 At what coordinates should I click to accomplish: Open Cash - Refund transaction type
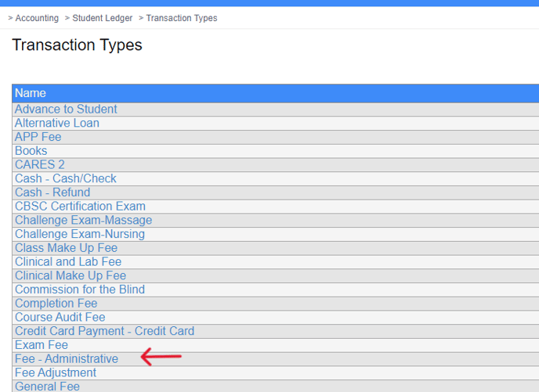52,192
